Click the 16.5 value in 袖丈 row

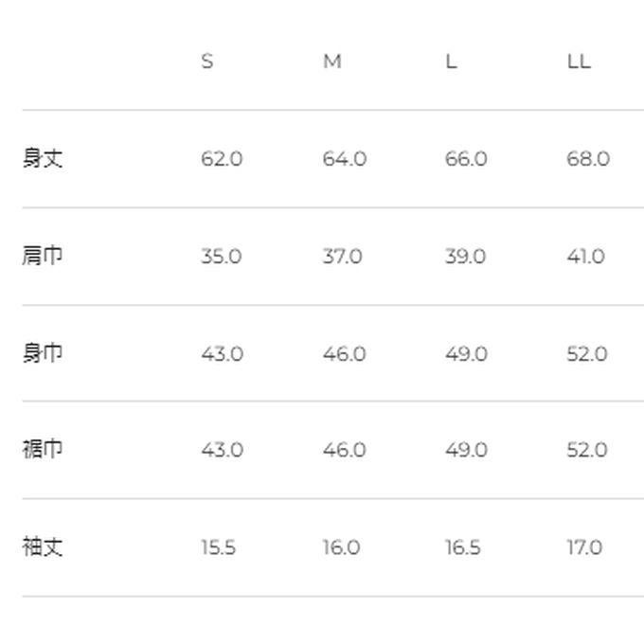(x=462, y=547)
